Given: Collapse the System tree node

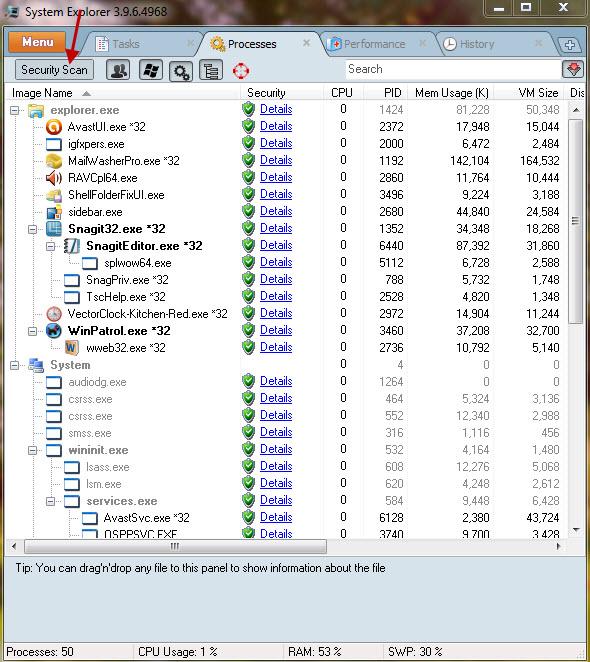Looking at the screenshot, I should [15, 365].
